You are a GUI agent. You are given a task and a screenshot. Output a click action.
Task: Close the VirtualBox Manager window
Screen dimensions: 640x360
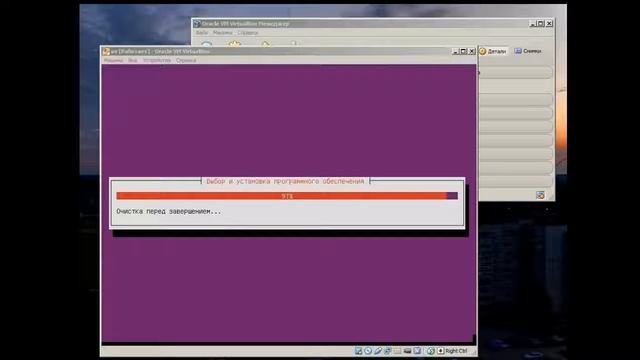[549, 24]
